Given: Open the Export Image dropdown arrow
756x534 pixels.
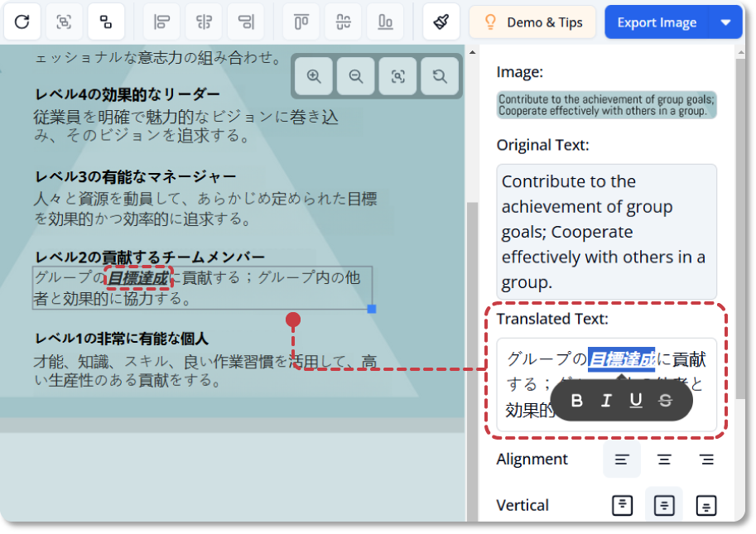Looking at the screenshot, I should coord(725,22).
